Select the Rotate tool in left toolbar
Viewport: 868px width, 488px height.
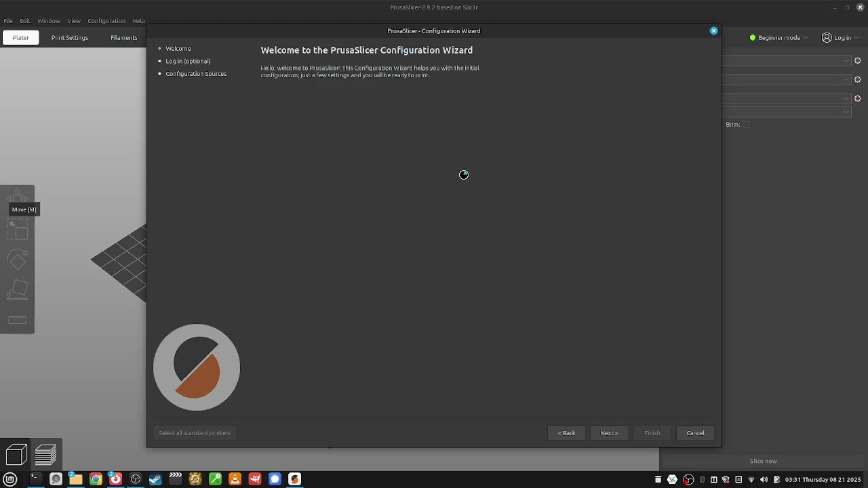coord(18,260)
